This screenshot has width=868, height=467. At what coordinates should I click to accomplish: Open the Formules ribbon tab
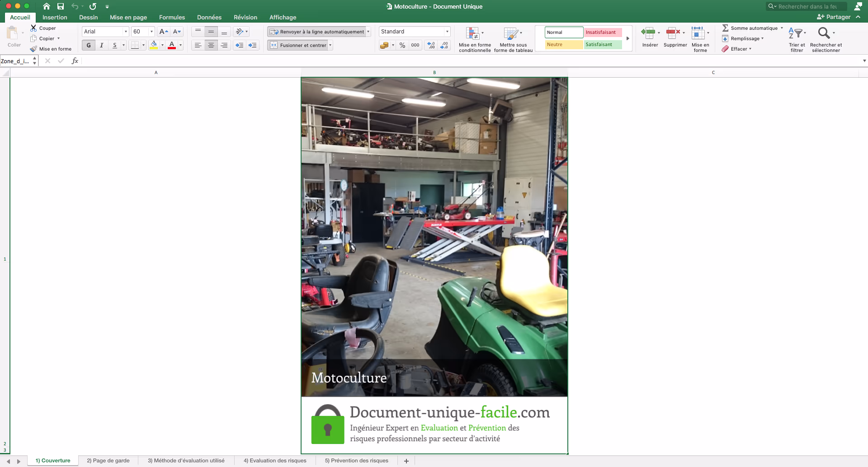(172, 17)
